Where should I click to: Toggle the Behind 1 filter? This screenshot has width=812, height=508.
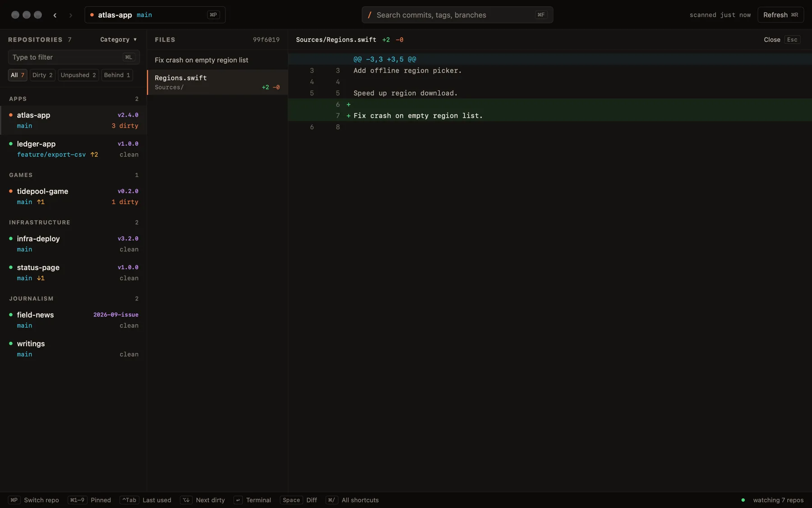117,75
